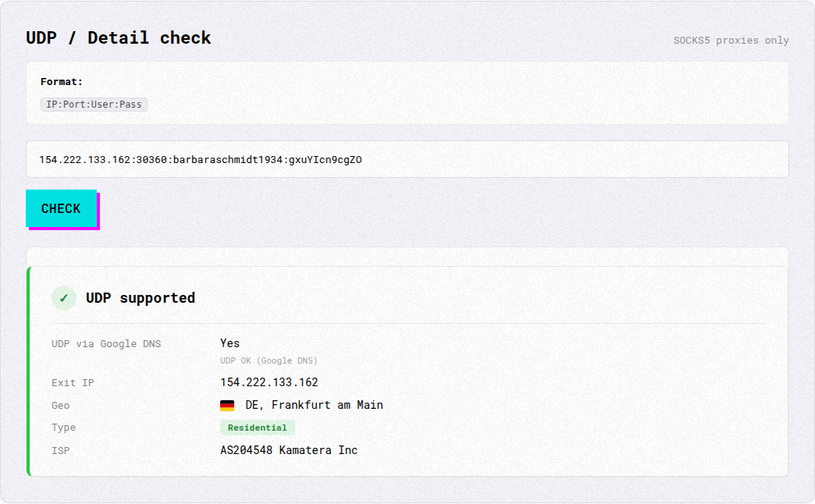
Task: Click the SOCKS5 proxies only note
Action: click(x=731, y=41)
